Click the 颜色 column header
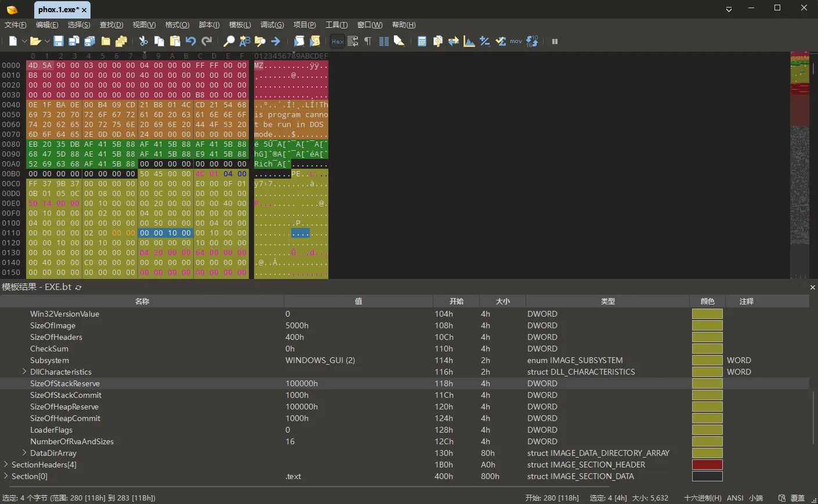The width and height of the screenshot is (818, 504). pyautogui.click(x=708, y=301)
